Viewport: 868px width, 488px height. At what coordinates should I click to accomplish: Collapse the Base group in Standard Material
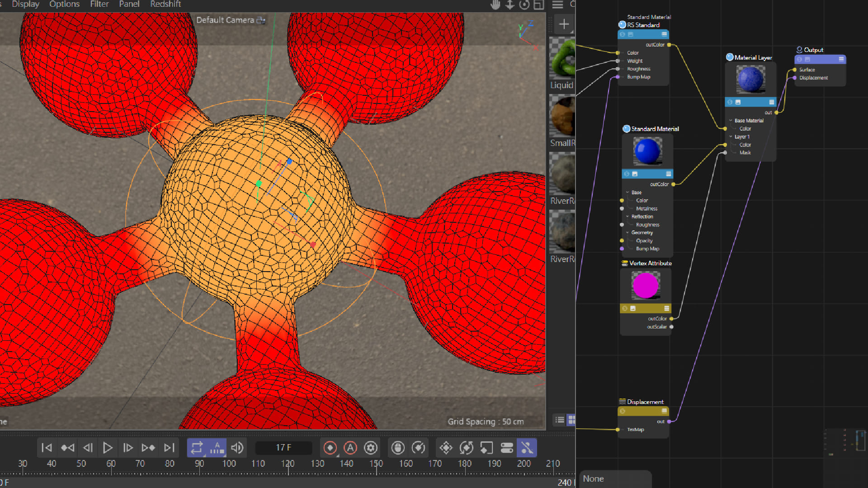tap(627, 192)
